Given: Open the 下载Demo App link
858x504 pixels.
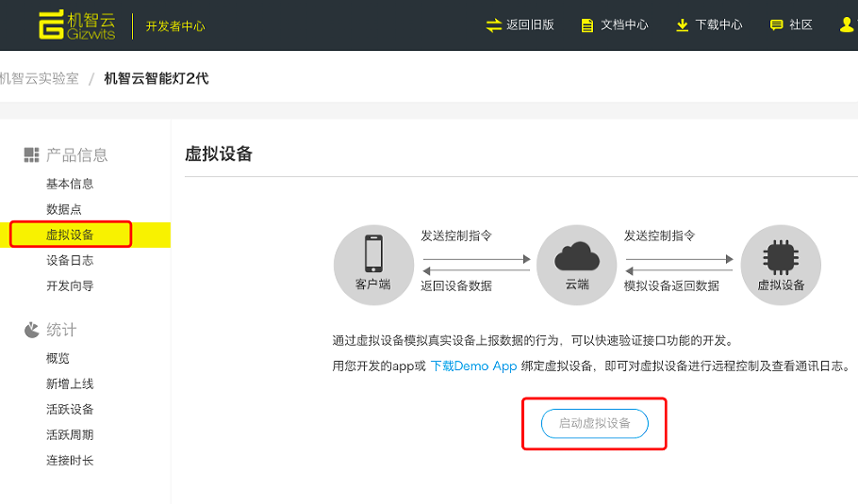Looking at the screenshot, I should [x=473, y=366].
